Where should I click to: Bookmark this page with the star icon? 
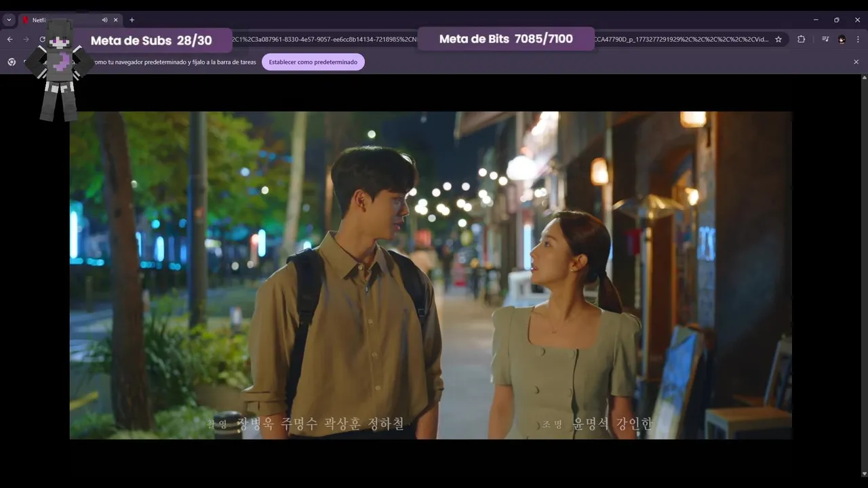point(778,39)
